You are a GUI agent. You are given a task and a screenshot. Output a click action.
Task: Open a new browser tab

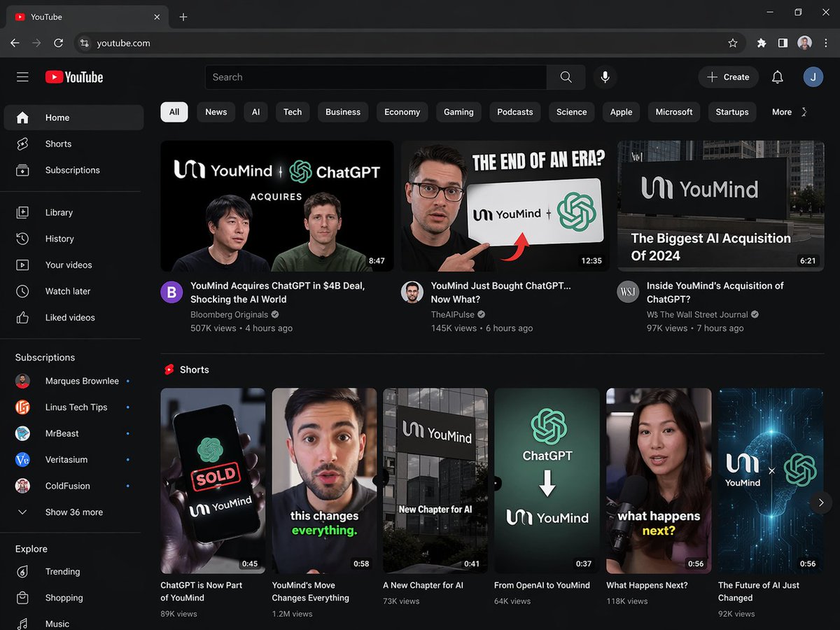tap(183, 17)
